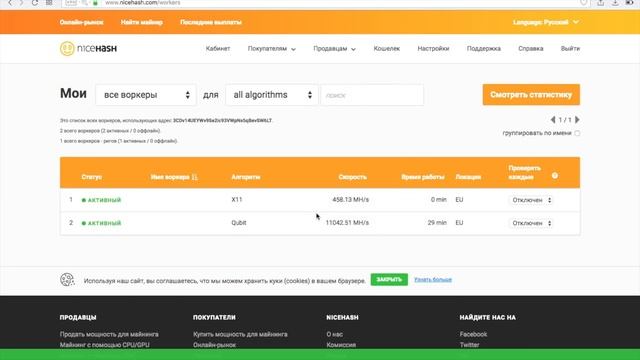Open the workers filter dropdown
This screenshot has height=360, width=640.
pyautogui.click(x=146, y=95)
